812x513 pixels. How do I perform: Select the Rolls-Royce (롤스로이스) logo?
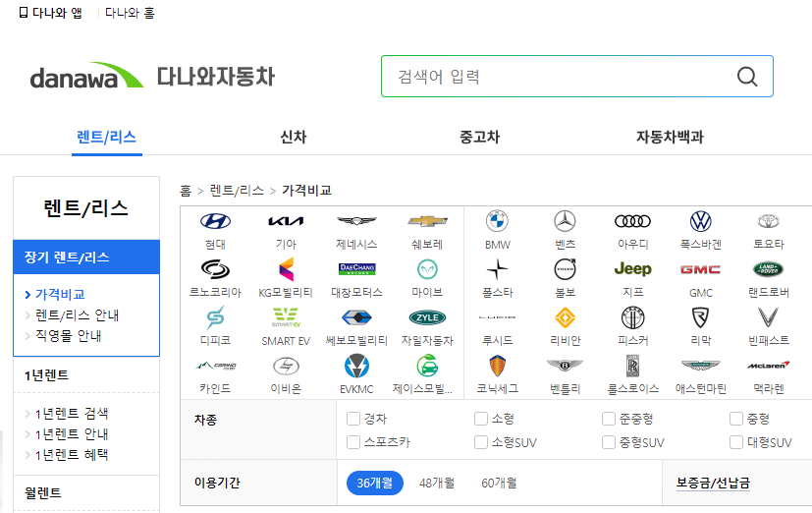[633, 366]
